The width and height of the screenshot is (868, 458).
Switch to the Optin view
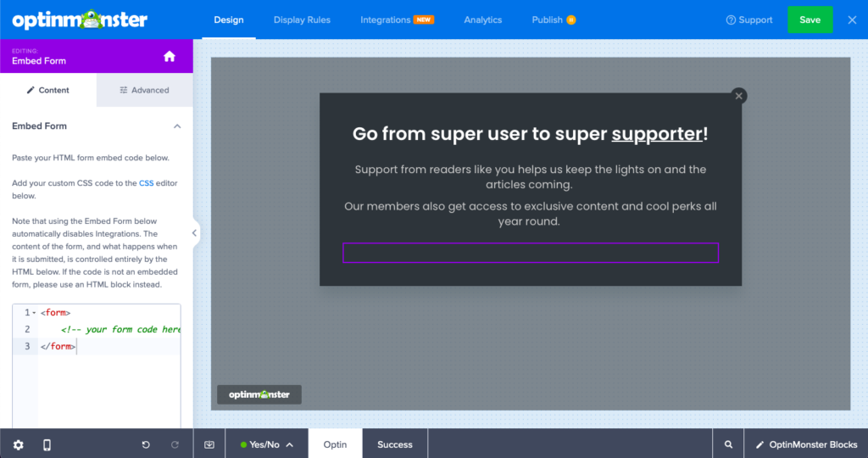[x=335, y=444]
